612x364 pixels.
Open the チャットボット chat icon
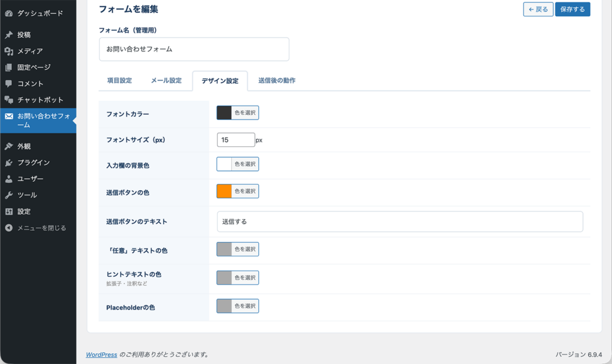pyautogui.click(x=9, y=100)
